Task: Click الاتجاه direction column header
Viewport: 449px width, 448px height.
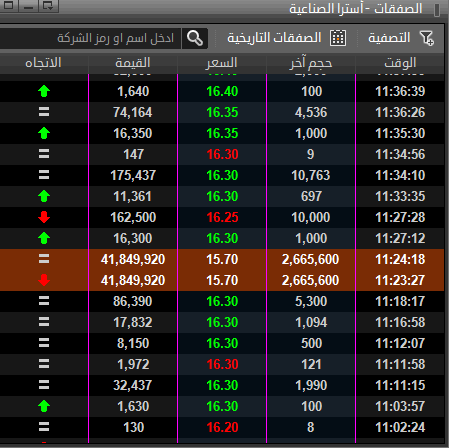Action: 44,63
